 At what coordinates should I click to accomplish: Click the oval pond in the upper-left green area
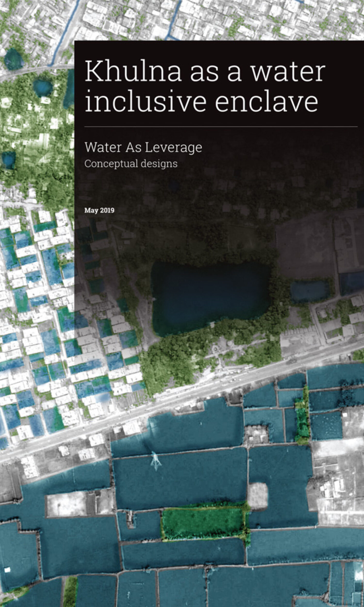click(x=43, y=87)
